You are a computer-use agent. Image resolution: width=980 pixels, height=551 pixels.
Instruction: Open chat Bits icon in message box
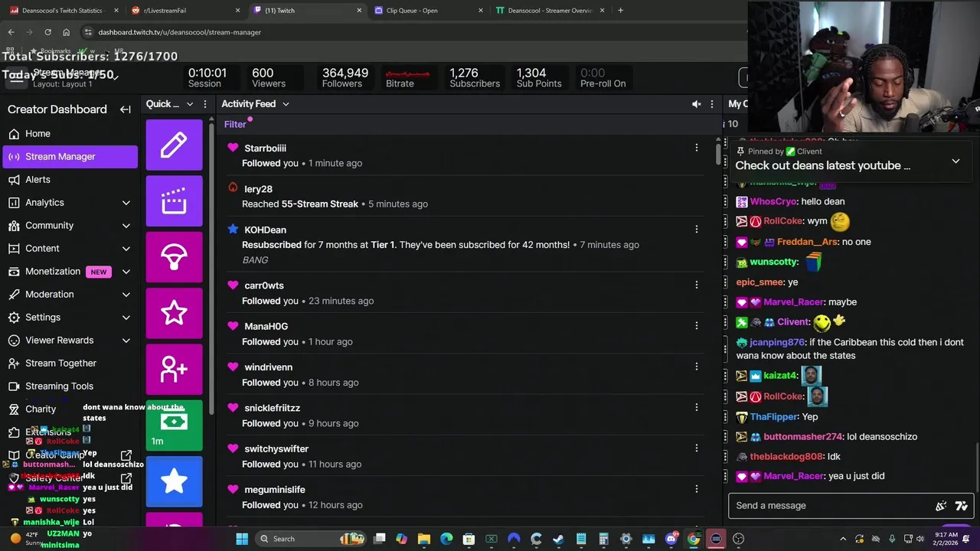click(x=941, y=506)
